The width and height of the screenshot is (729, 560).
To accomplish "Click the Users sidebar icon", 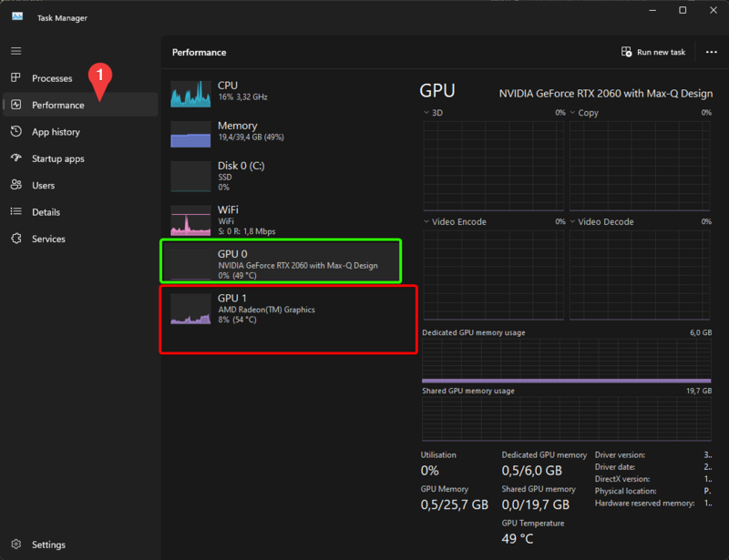I will (15, 185).
